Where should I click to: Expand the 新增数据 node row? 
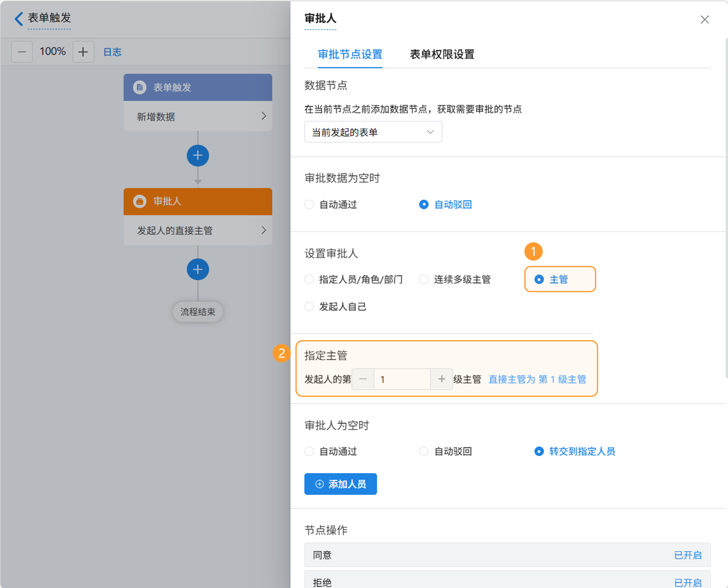pos(198,116)
